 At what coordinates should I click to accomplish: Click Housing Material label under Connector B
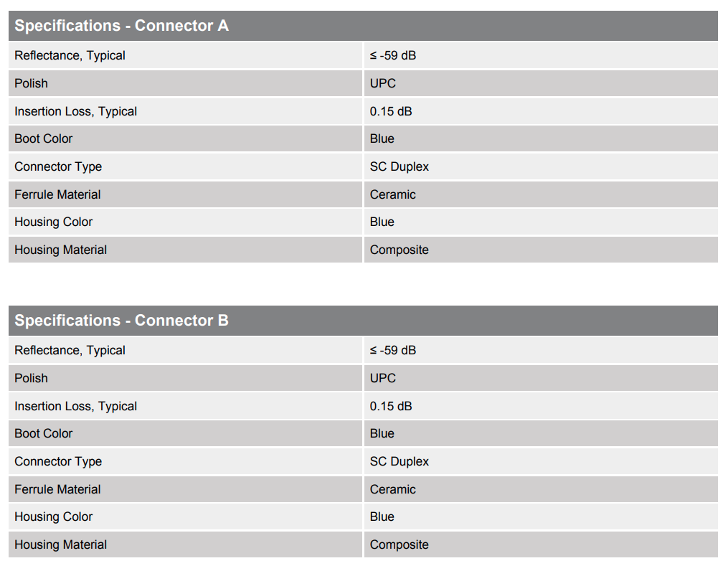(60, 544)
